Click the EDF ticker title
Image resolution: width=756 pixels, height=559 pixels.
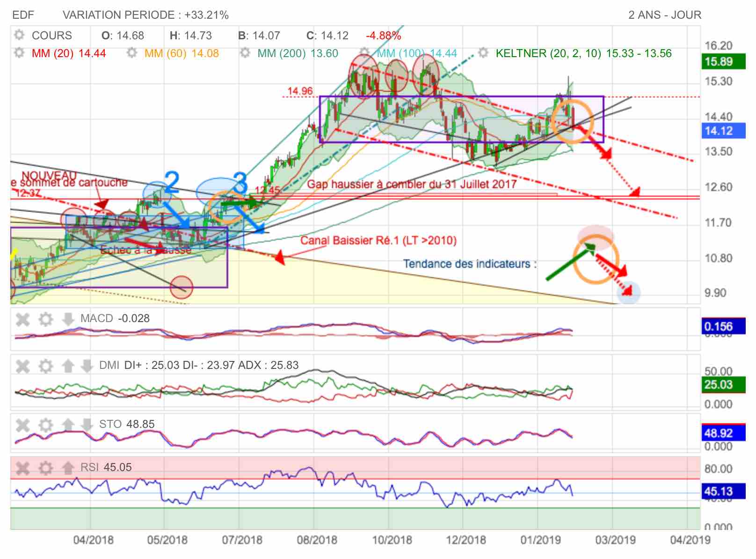(23, 15)
